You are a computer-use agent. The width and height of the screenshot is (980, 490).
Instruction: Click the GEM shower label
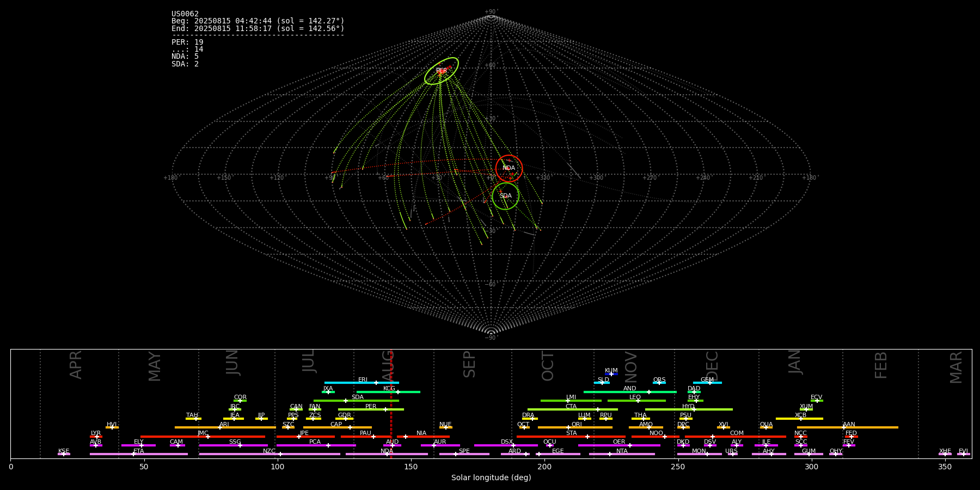click(x=707, y=380)
